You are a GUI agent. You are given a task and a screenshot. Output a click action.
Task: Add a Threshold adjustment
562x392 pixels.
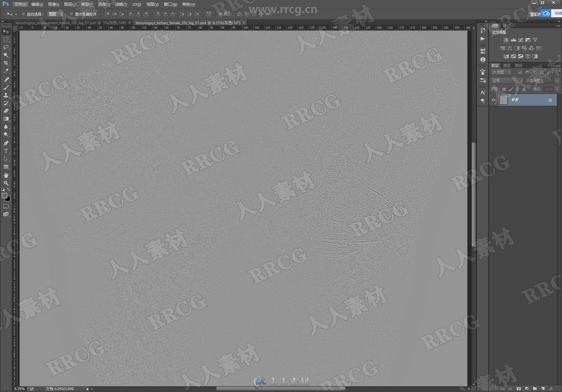click(x=520, y=56)
